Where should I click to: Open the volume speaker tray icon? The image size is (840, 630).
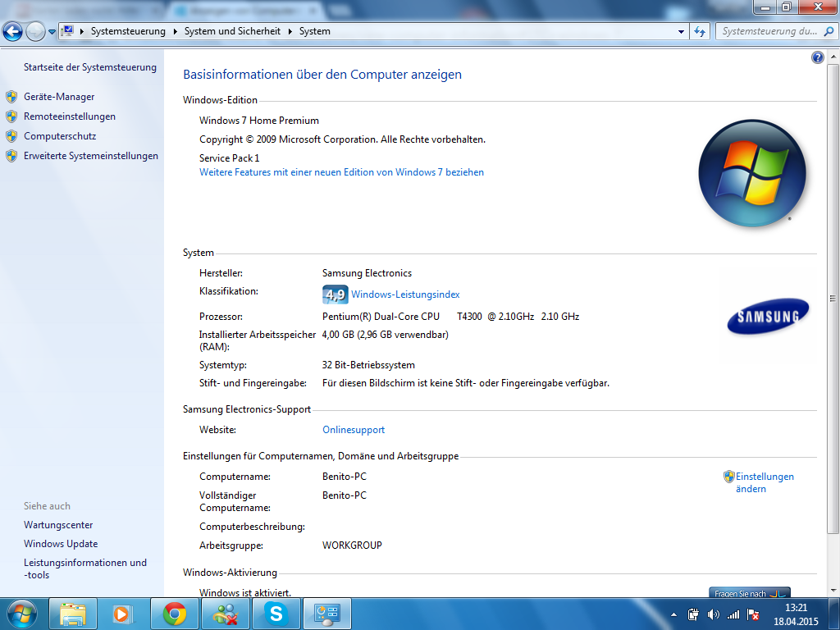coord(713,614)
